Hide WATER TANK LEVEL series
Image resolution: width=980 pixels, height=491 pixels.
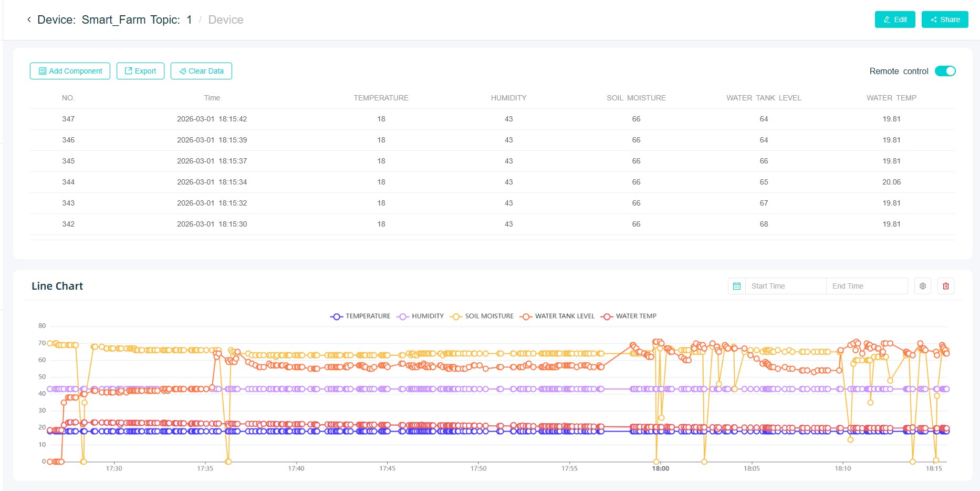(557, 316)
